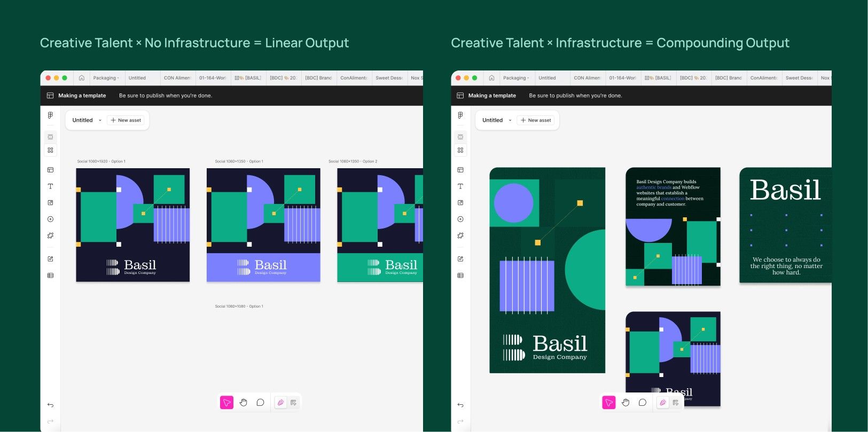Click the undo arrow in the left window
Image resolution: width=868 pixels, height=432 pixels.
tap(50, 405)
